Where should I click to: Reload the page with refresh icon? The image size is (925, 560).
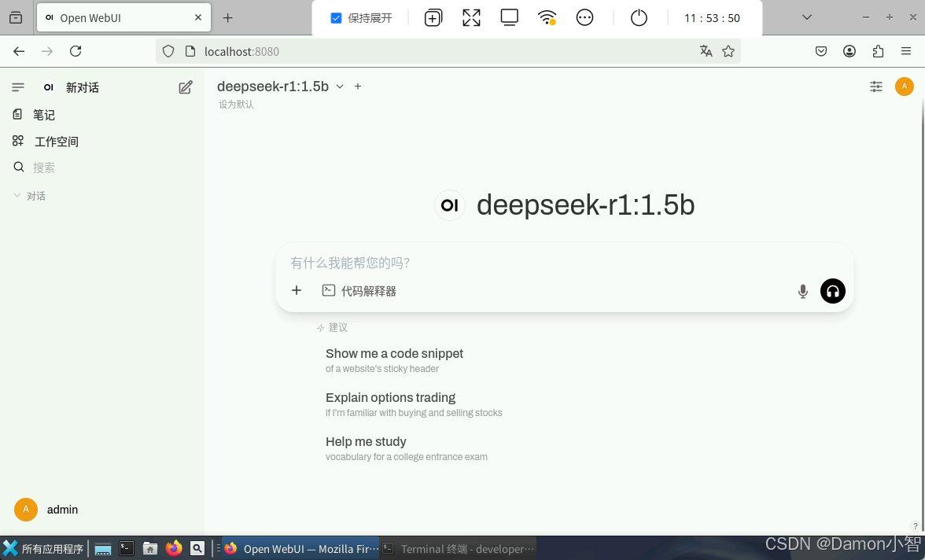[76, 51]
